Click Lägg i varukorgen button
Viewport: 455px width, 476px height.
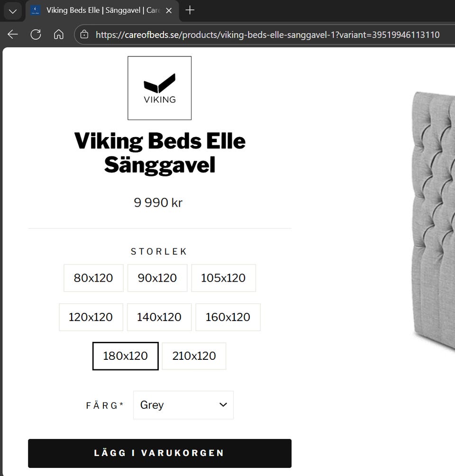[x=159, y=453]
